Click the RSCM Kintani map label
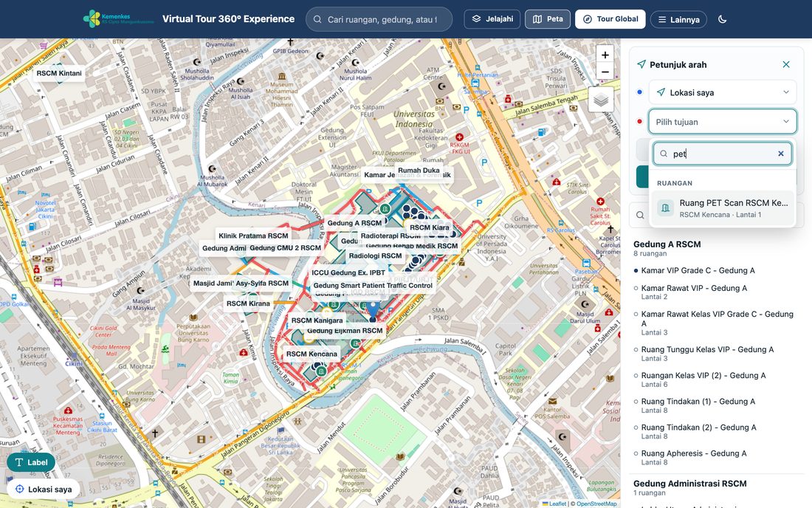 click(59, 73)
